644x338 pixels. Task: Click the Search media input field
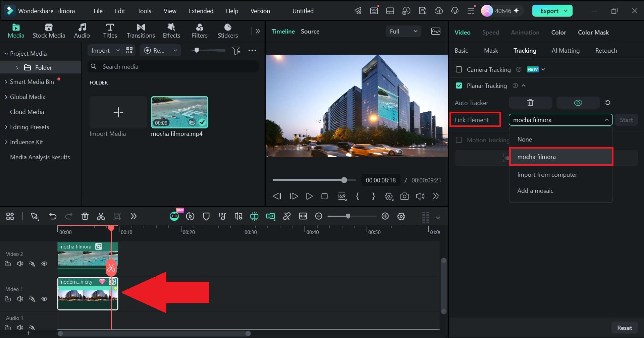(173, 67)
